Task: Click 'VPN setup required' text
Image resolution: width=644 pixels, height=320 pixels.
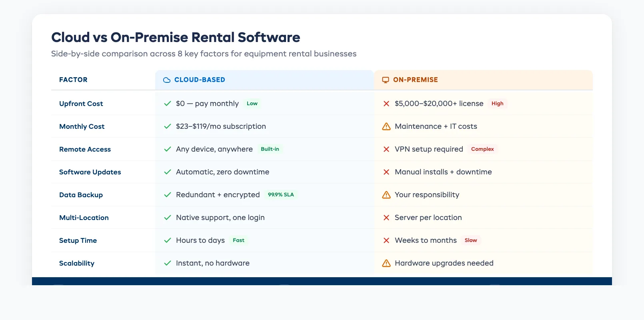Action: [x=429, y=149]
